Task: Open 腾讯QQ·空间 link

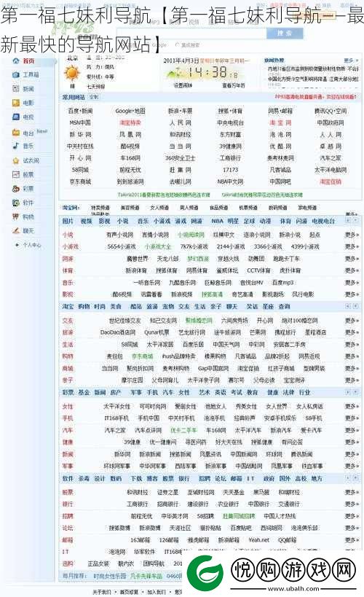Action: point(331,111)
